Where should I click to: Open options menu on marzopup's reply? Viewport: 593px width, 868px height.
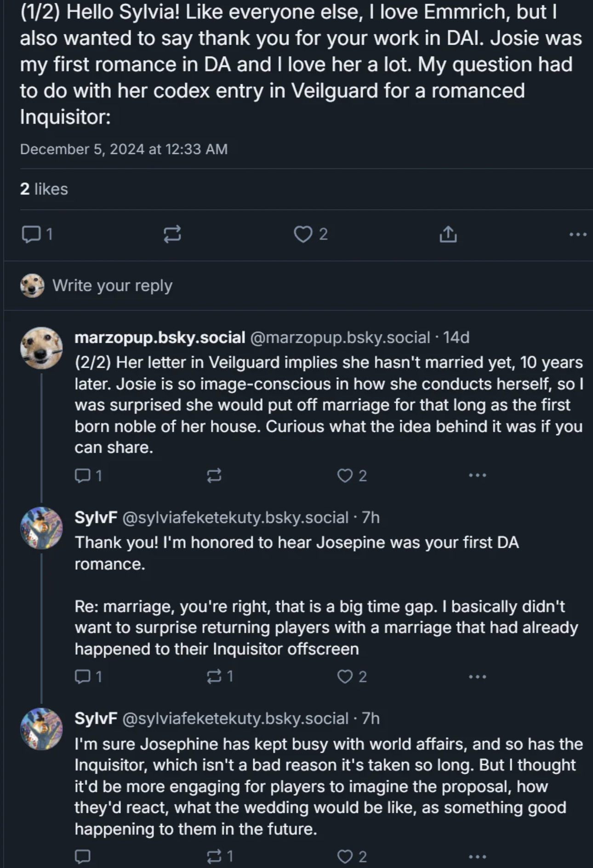[x=477, y=475]
